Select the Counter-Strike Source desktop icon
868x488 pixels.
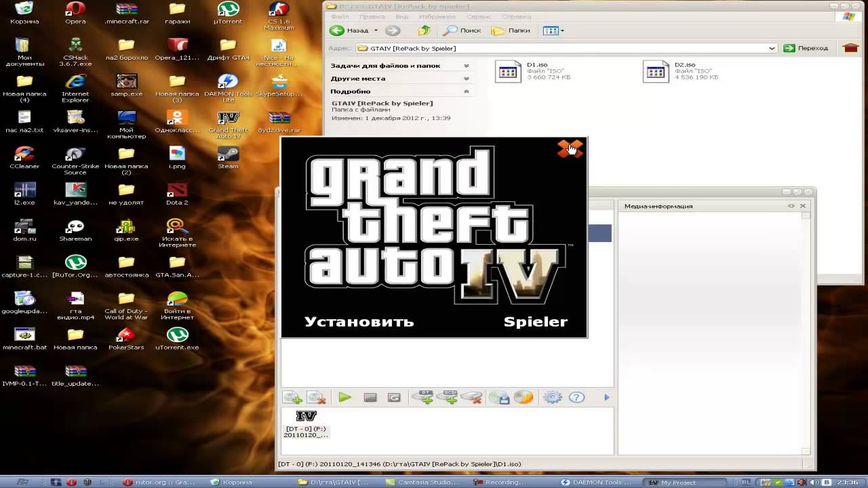pos(75,161)
